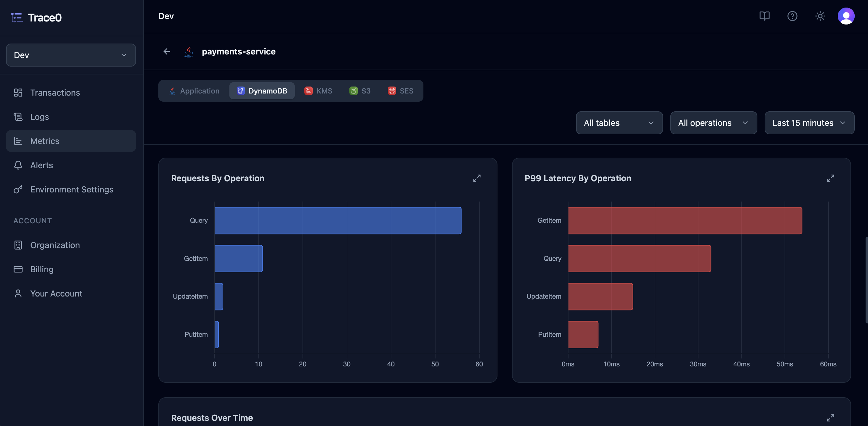Click the Trace0 logo icon

tap(17, 18)
